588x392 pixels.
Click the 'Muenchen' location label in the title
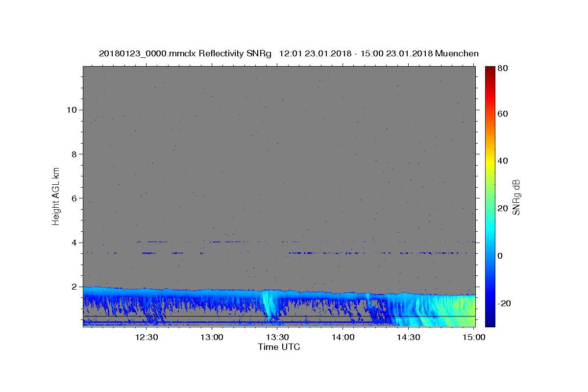pos(456,53)
